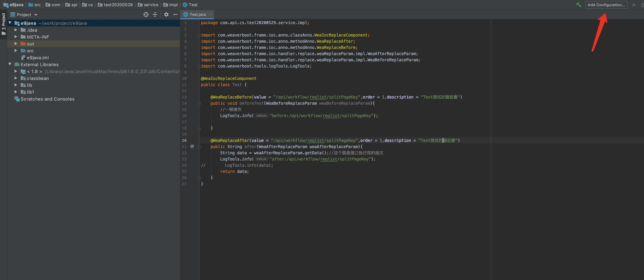Select the Test.java editor tab
Screen dimensions: 644x280
197,15
